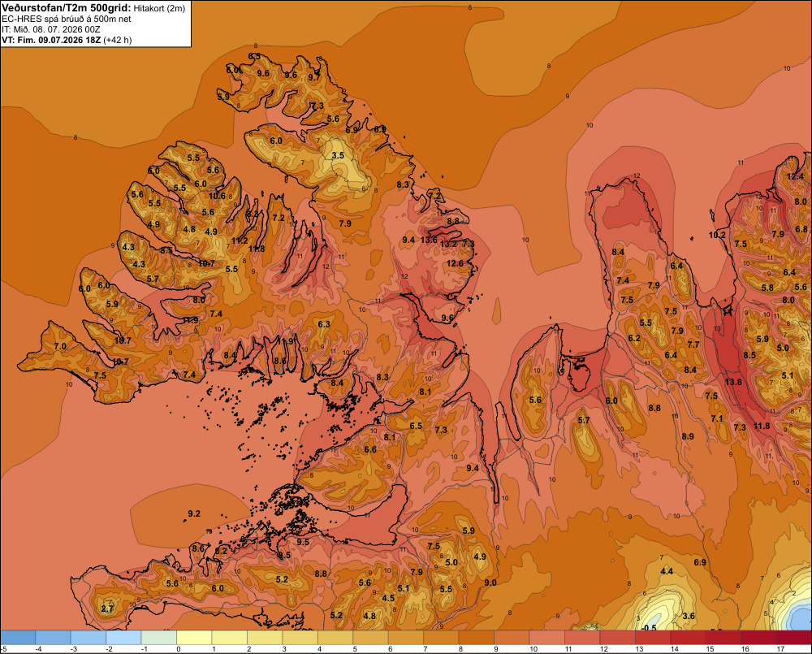
Task: Click the 3.5 temperature value on the map
Action: [338, 155]
